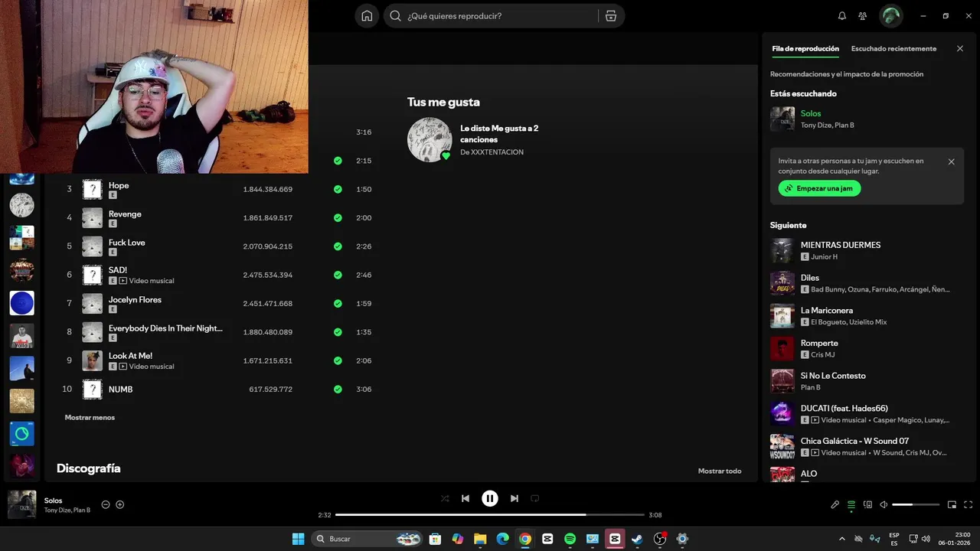Show hidden system tray icons

point(842,539)
